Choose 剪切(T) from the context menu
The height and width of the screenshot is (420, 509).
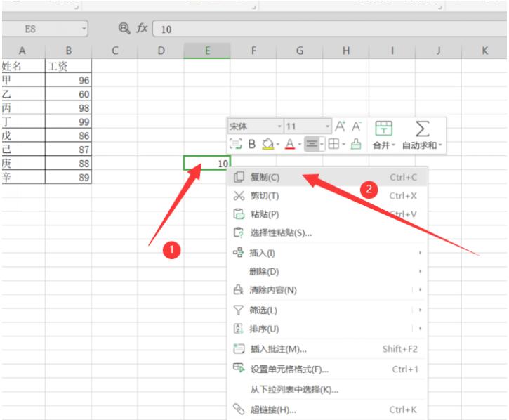click(x=327, y=195)
